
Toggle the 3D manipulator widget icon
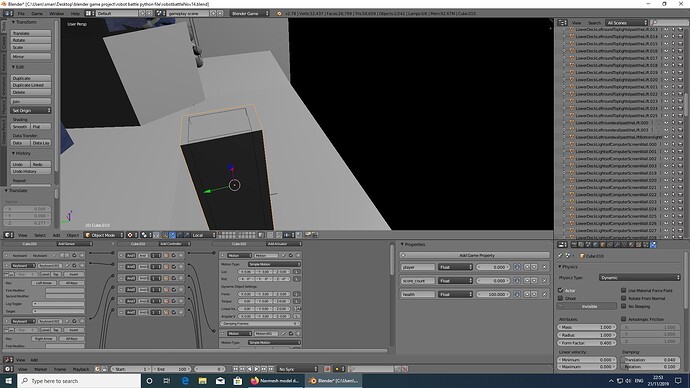(165, 235)
